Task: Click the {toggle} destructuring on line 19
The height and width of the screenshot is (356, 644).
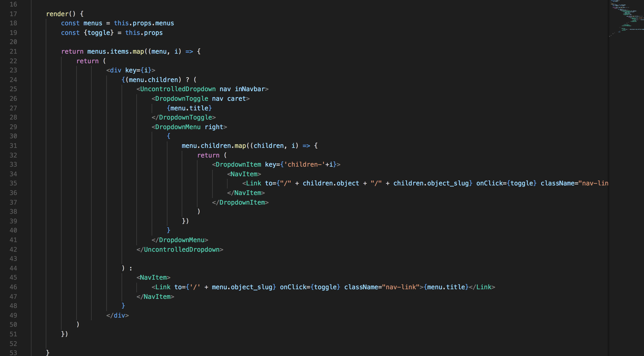Action: [x=99, y=33]
